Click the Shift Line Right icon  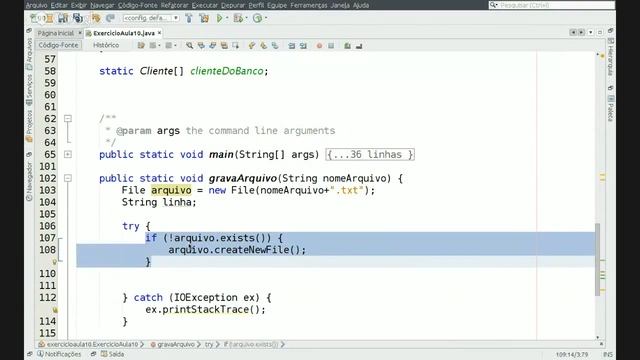(303, 46)
